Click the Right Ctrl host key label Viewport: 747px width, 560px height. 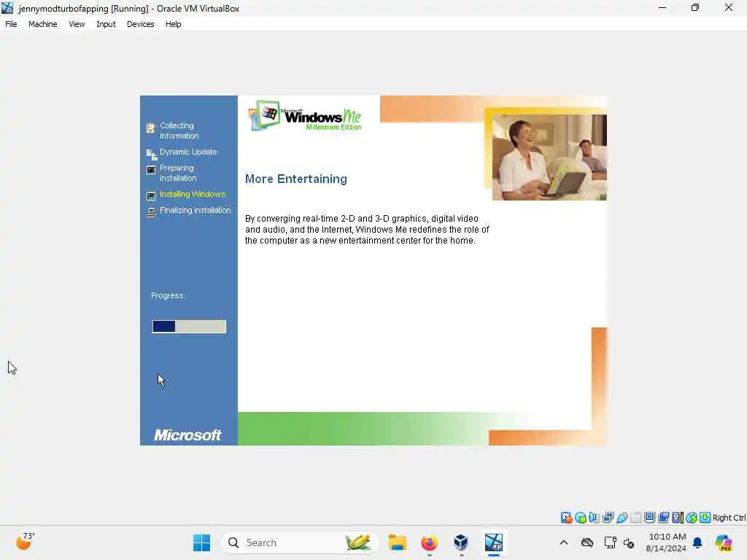pos(729,518)
